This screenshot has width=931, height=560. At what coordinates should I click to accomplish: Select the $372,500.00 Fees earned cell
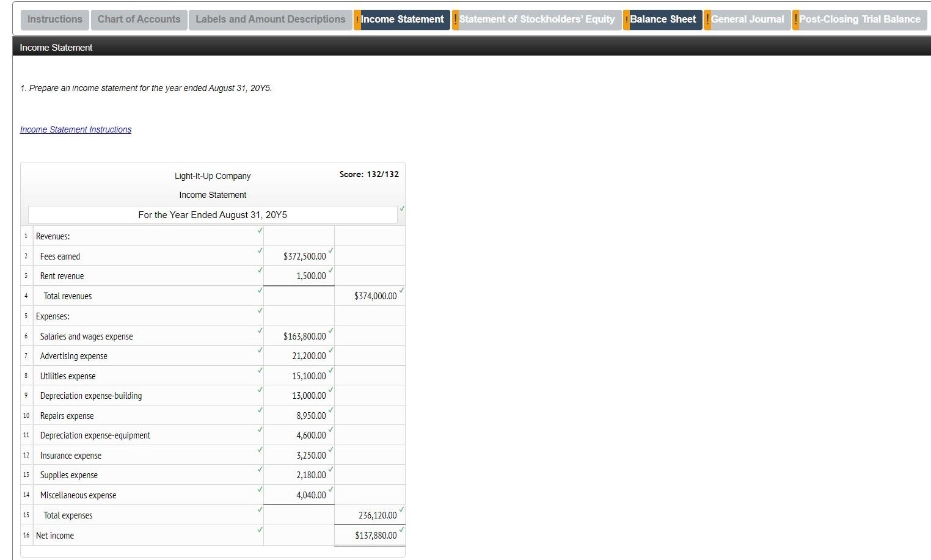click(x=299, y=256)
